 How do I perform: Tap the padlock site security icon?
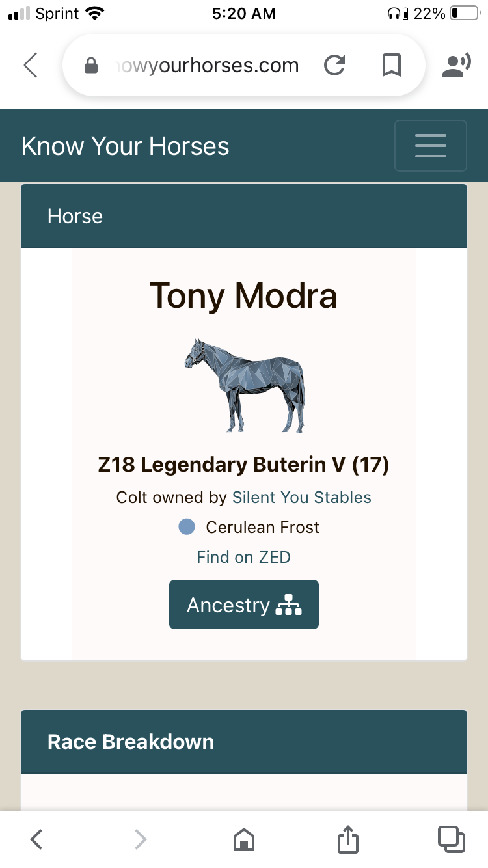click(x=91, y=65)
